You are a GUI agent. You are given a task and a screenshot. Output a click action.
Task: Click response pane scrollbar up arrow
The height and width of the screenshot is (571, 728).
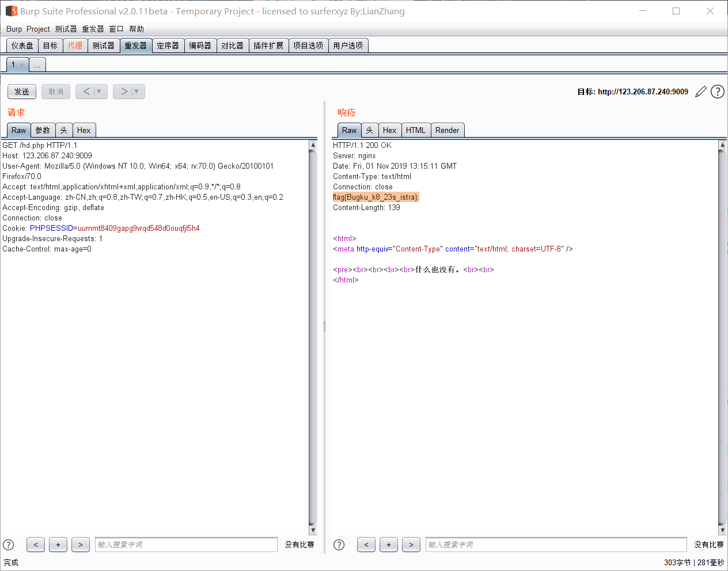tap(722, 145)
